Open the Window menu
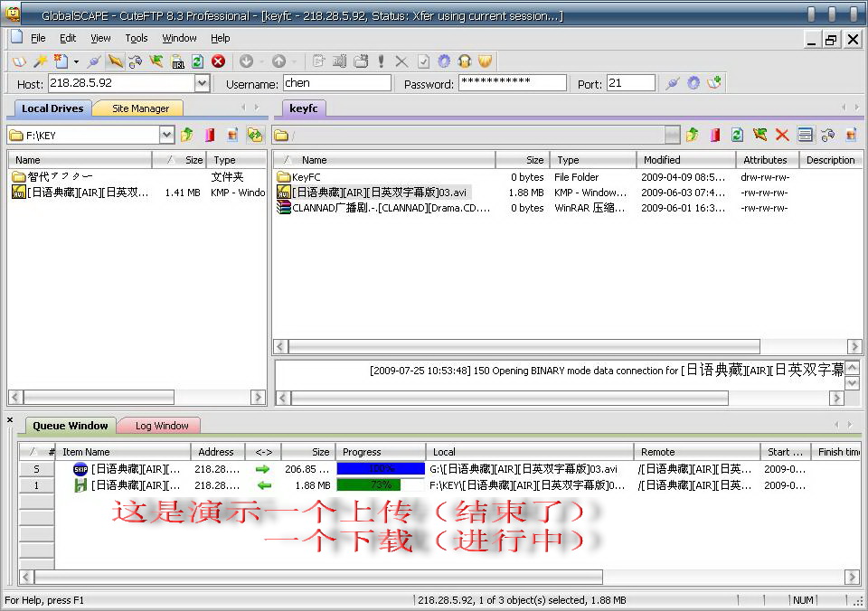Image resolution: width=868 pixels, height=611 pixels. pos(179,38)
